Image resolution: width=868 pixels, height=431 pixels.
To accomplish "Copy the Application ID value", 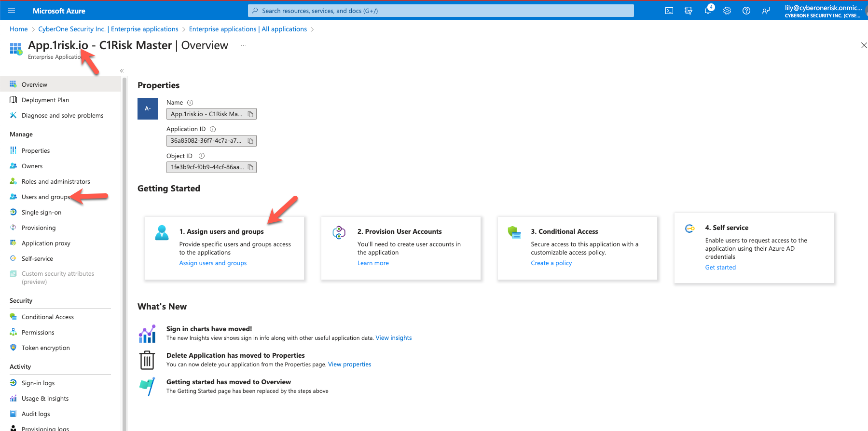I will pyautogui.click(x=250, y=141).
